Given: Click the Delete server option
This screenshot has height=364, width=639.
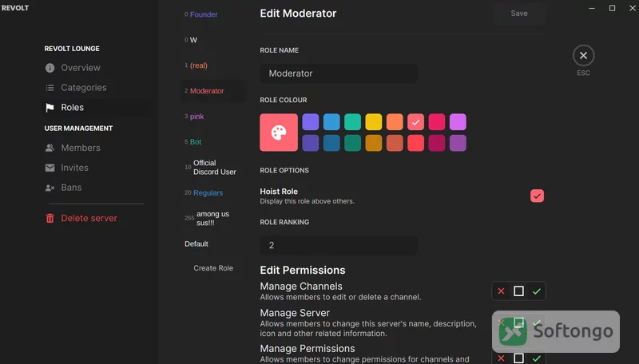Looking at the screenshot, I should click(x=97, y=218).
